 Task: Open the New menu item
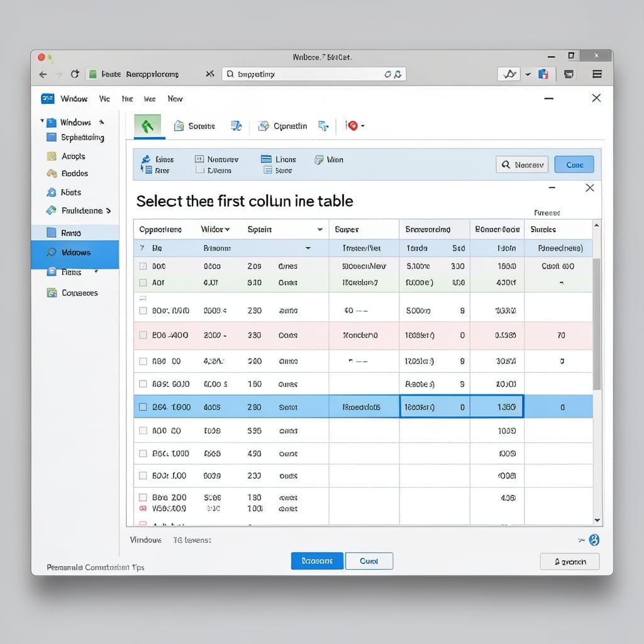click(175, 99)
